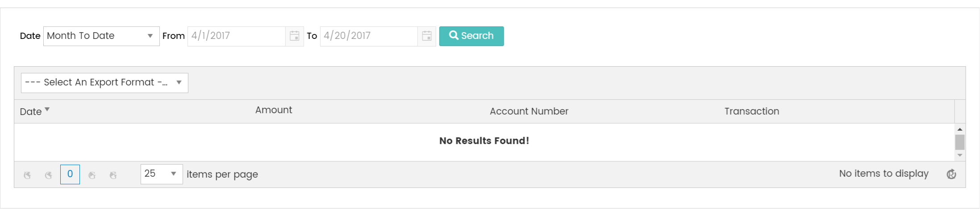Go to the last page

[x=113, y=175]
